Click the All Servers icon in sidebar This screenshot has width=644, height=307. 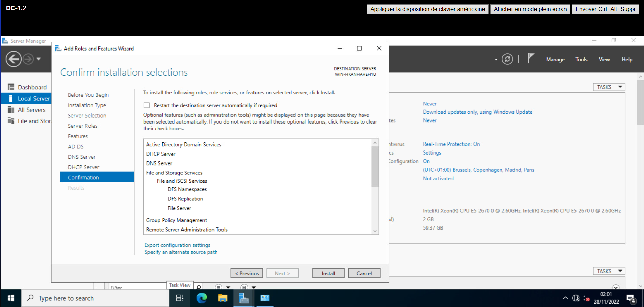click(x=11, y=109)
